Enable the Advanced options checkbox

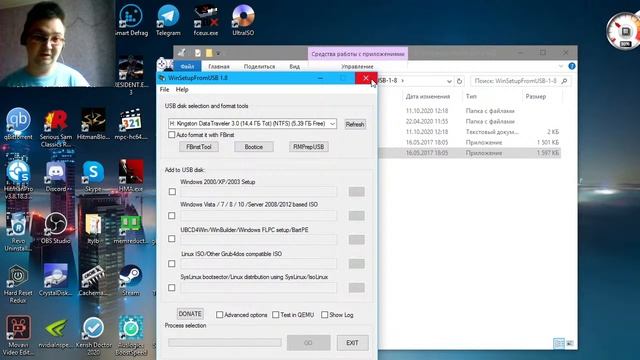click(x=220, y=315)
